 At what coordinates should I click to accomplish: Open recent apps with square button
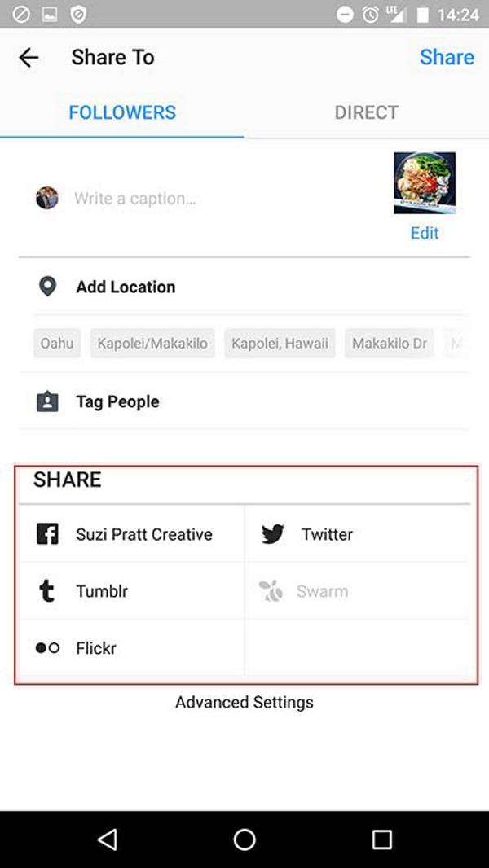click(381, 840)
